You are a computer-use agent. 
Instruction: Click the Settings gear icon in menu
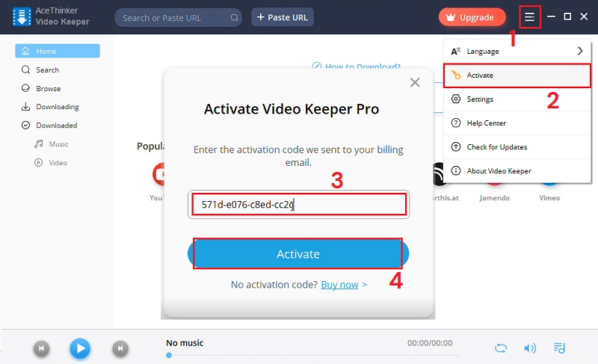tap(456, 99)
